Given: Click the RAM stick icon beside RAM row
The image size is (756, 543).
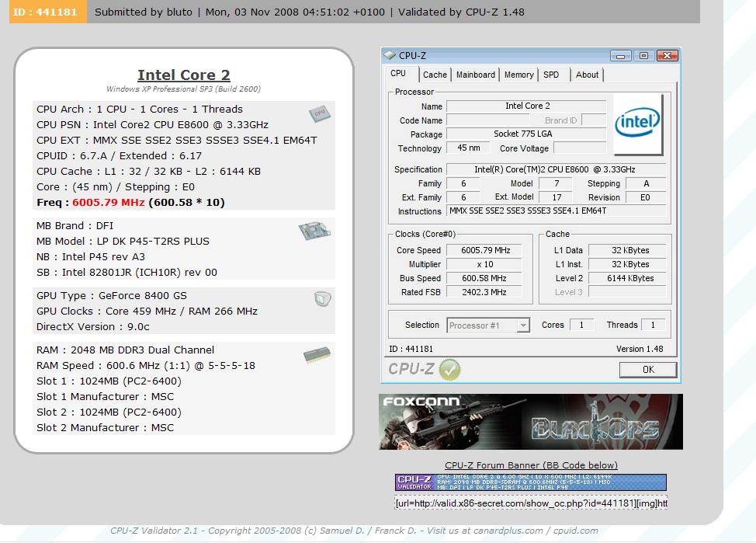Looking at the screenshot, I should (x=317, y=355).
